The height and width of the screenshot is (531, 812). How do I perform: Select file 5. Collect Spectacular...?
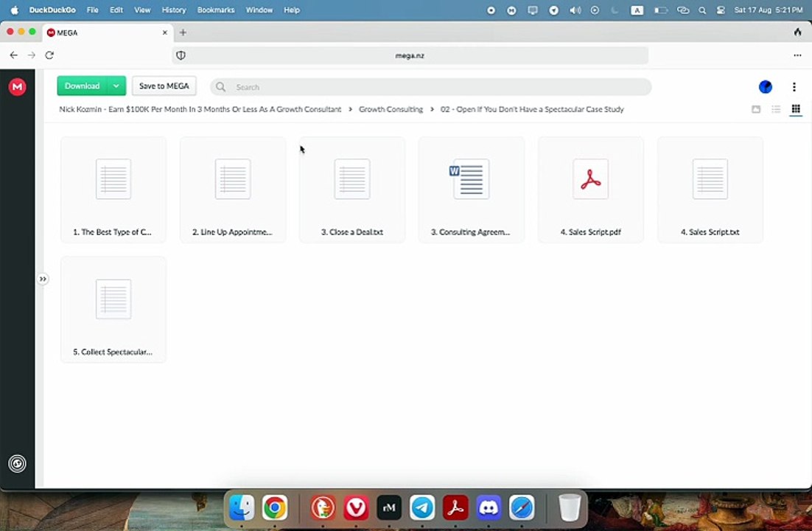(x=113, y=310)
